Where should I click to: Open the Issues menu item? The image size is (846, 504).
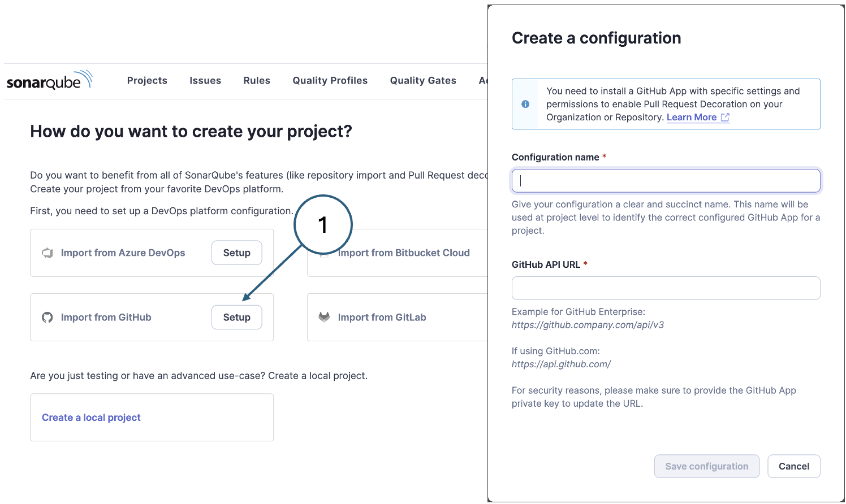(205, 81)
